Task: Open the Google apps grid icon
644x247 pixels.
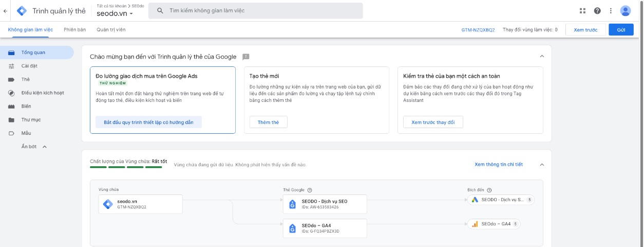Action: [582, 11]
